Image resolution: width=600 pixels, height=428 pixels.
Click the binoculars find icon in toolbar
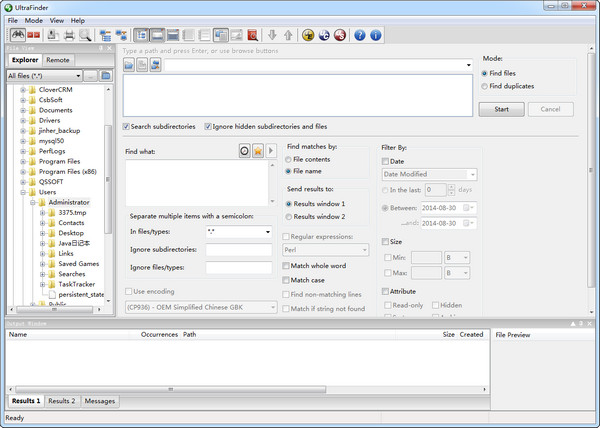coord(18,35)
